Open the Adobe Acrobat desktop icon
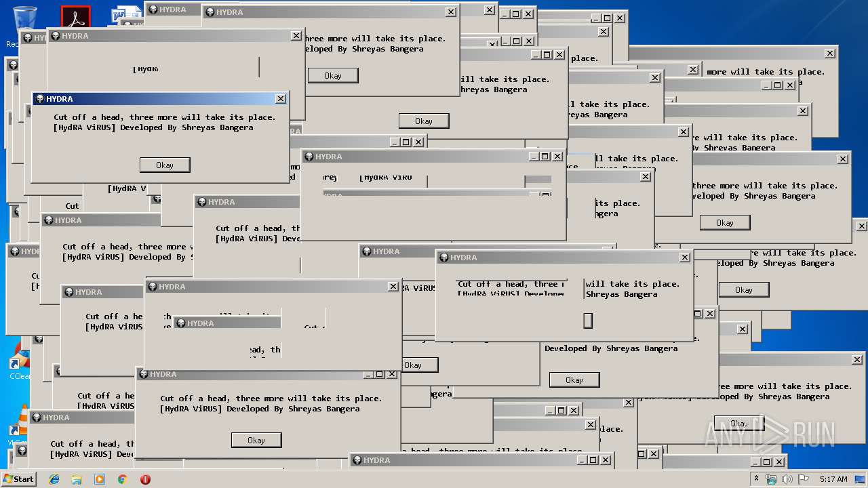 click(x=75, y=17)
